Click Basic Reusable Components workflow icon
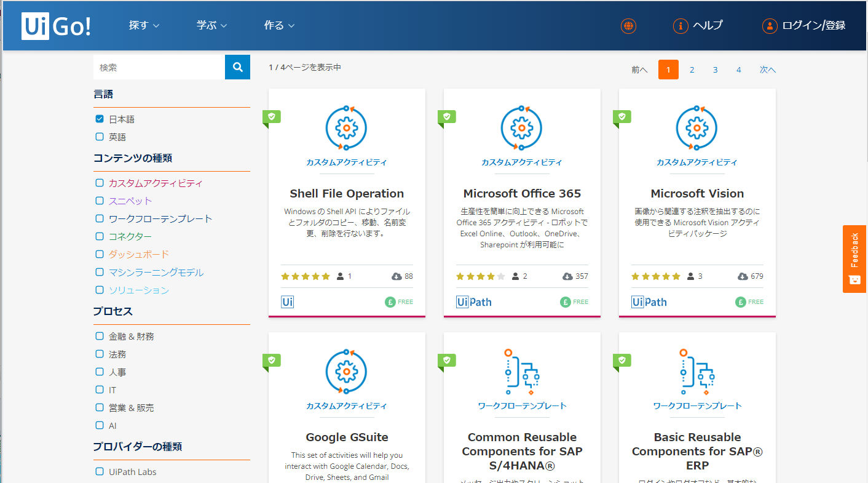 point(696,372)
